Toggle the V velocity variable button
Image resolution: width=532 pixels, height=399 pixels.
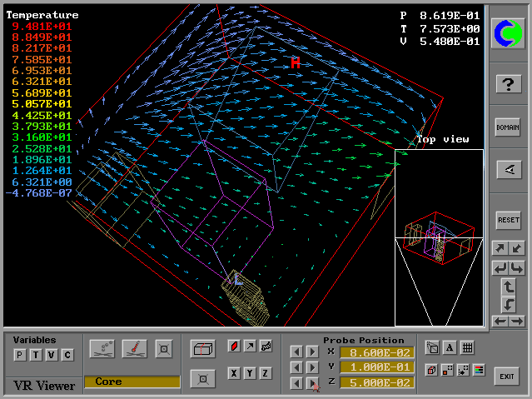[51, 356]
